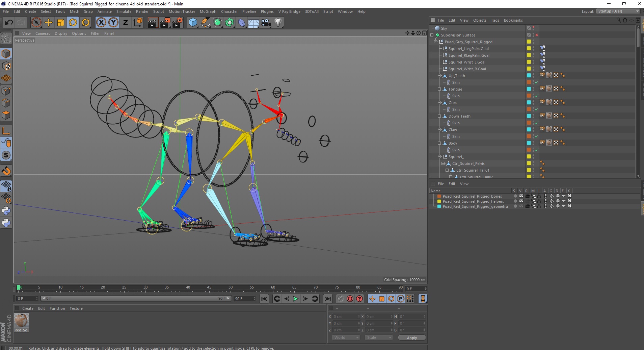Collapse the Up_Teeth object
Viewport: 644px width, 350px height.
pos(439,76)
